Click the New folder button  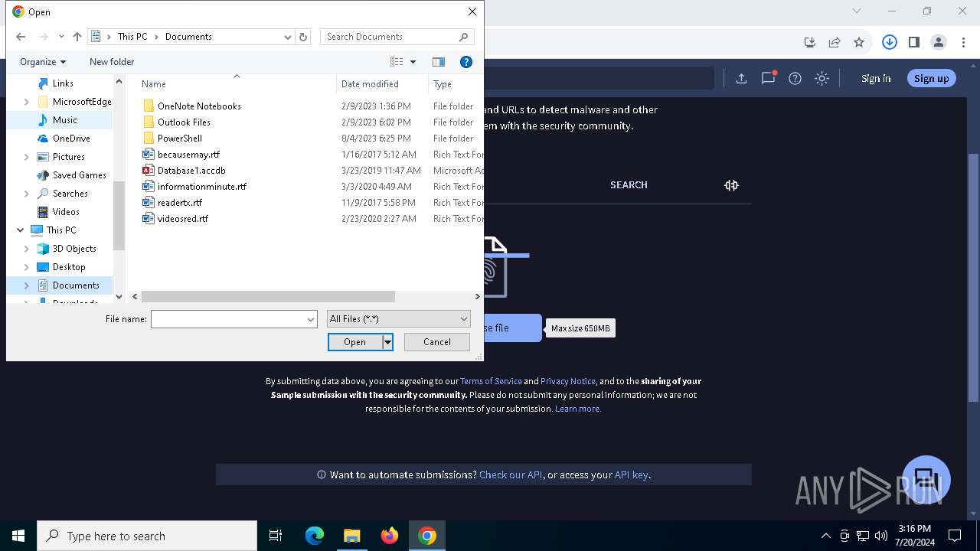[x=112, y=62]
